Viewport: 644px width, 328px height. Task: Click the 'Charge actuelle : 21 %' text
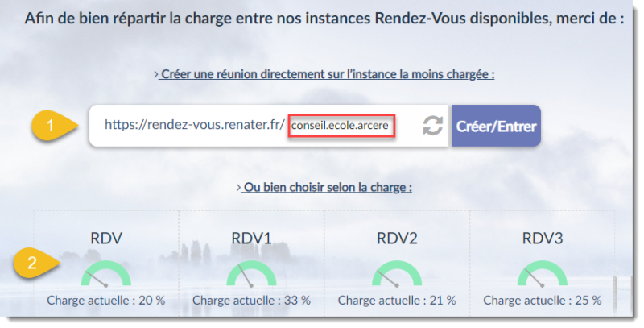coord(397,300)
